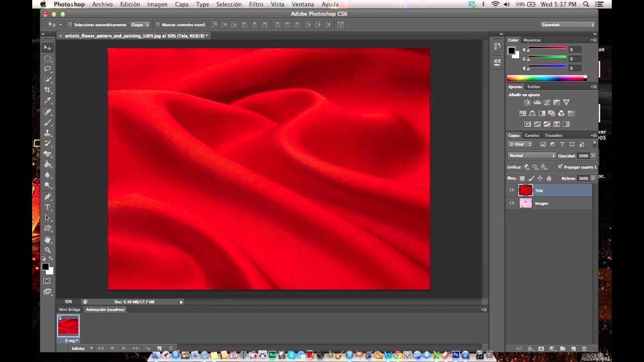Select the Eyedropper tool
The image size is (644, 362).
coord(48,101)
